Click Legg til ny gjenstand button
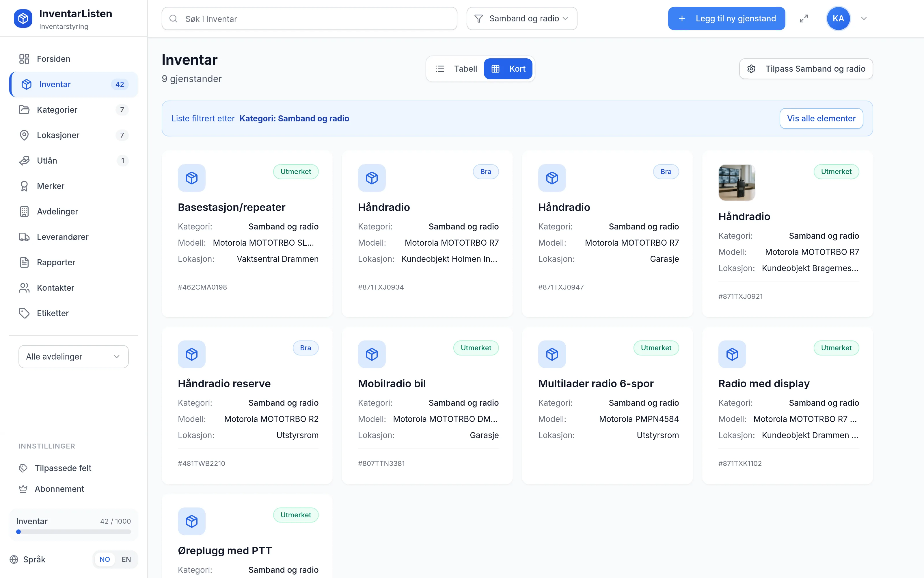This screenshot has width=924, height=578. 726,18
